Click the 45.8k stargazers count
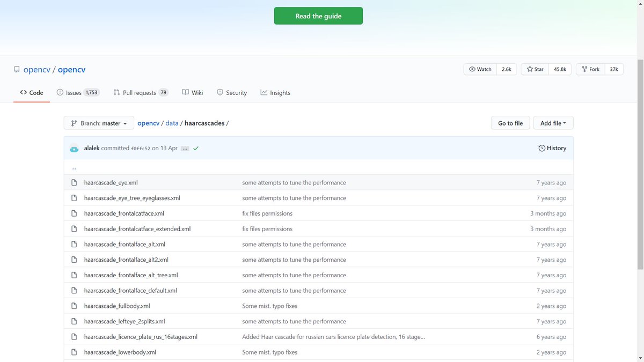This screenshot has width=644, height=362. click(x=560, y=69)
